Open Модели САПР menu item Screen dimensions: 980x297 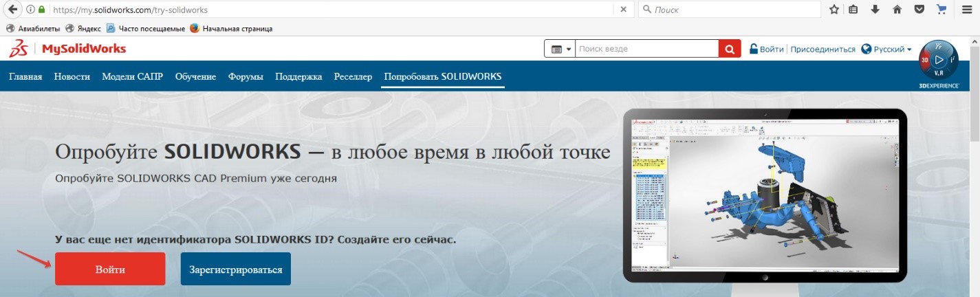[133, 77]
